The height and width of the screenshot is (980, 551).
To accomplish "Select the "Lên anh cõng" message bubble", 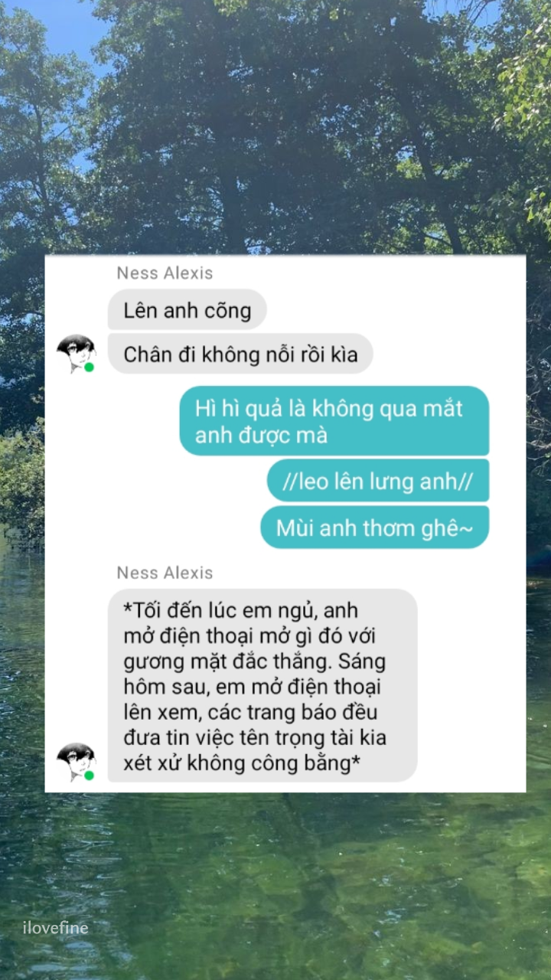I will tap(187, 310).
